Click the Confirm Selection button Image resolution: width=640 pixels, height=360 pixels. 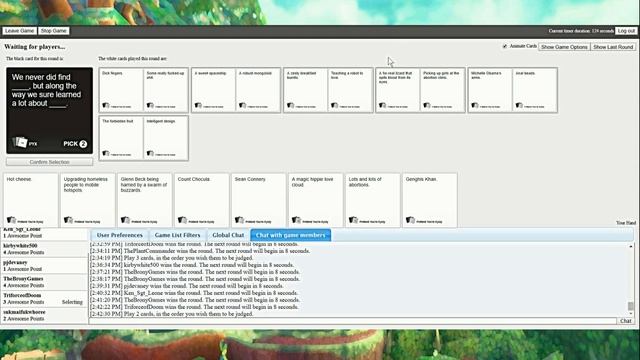point(49,162)
